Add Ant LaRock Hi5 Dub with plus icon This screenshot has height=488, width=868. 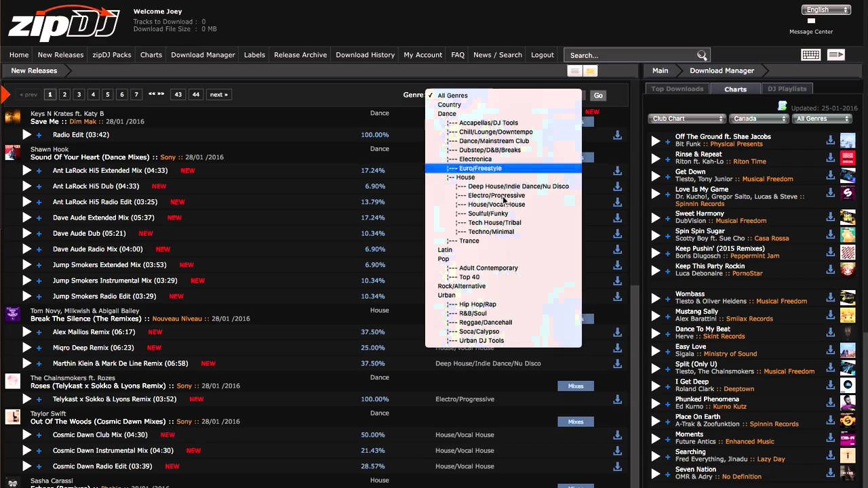click(x=39, y=186)
